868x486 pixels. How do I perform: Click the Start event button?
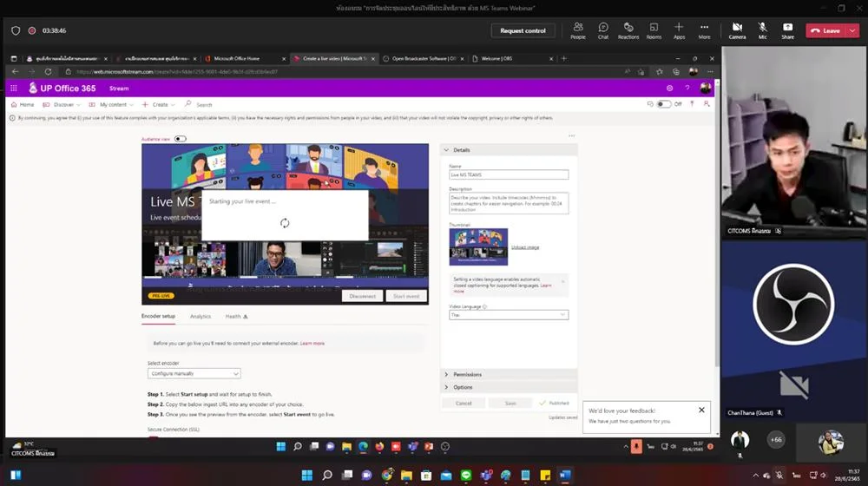pyautogui.click(x=406, y=296)
